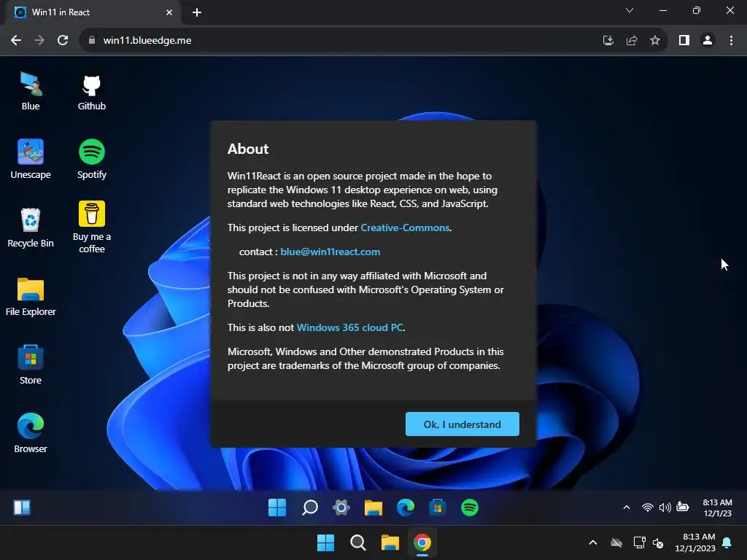The width and height of the screenshot is (747, 560).
Task: View site information lock icon
Action: click(92, 41)
